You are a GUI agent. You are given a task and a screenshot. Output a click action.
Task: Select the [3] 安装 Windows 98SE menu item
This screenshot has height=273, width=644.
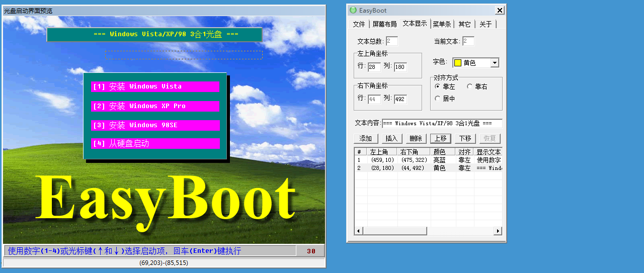pyautogui.click(x=155, y=125)
